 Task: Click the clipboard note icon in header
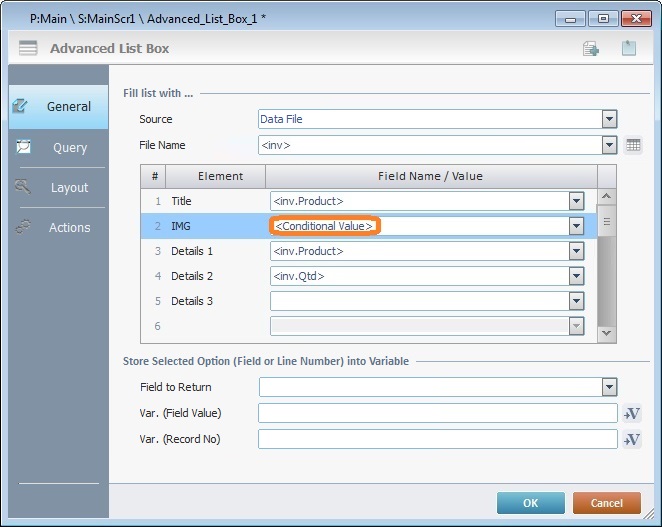(x=629, y=48)
